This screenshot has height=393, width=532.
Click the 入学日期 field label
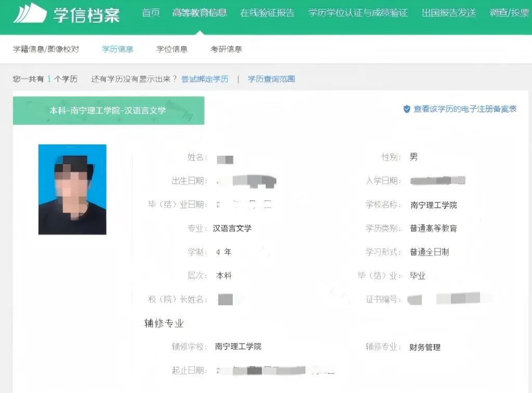tap(383, 181)
